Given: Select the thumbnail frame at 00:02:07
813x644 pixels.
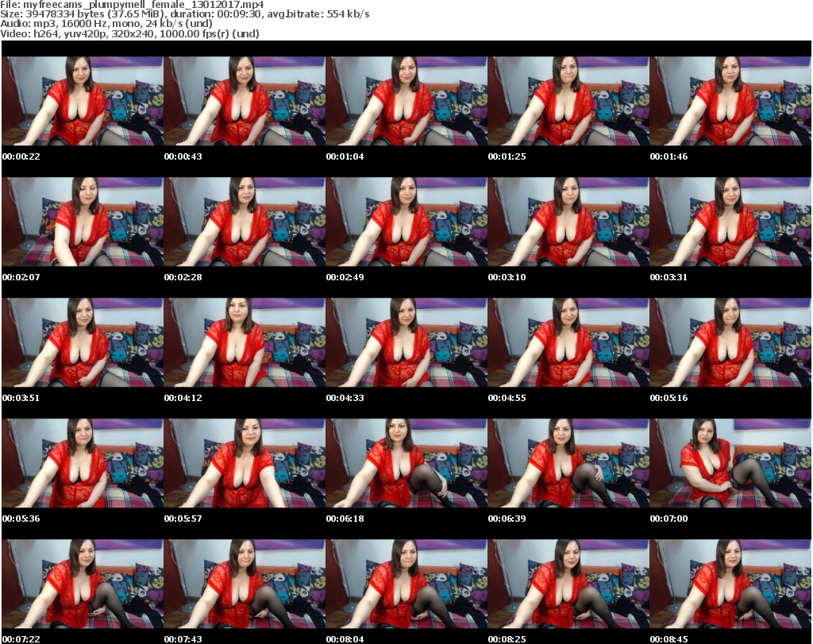Looking at the screenshot, I should pos(83,222).
